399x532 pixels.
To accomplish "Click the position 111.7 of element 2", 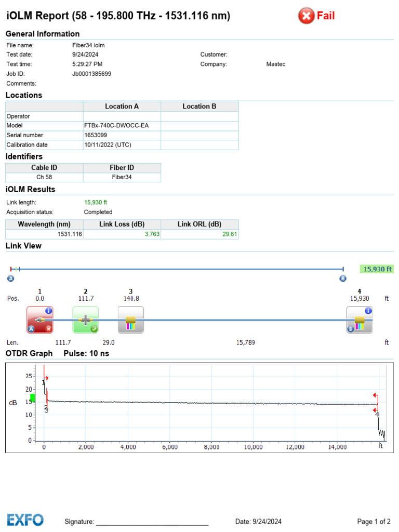I will (86, 299).
